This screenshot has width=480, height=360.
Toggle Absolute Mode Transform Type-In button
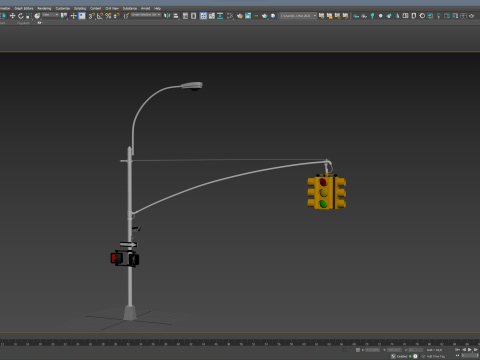click(x=358, y=350)
